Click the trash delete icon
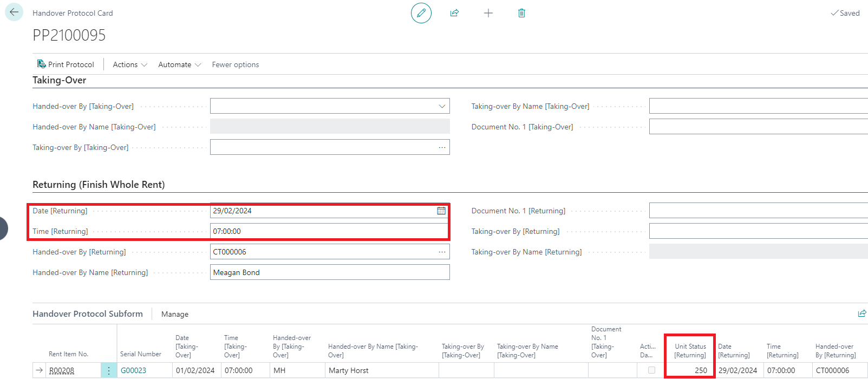Screen dimensions: 868x379 coord(521,13)
